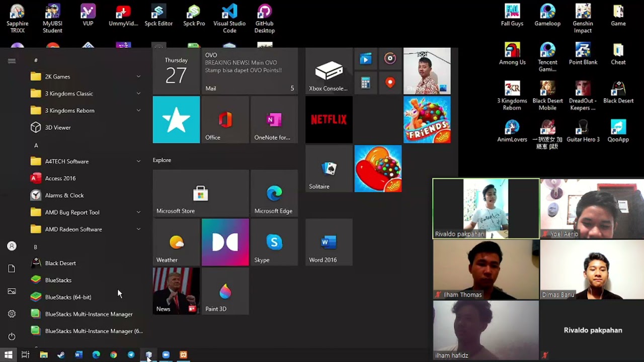Expand the 3 Kingdoms Classic folder
The image size is (644, 362).
(x=86, y=94)
